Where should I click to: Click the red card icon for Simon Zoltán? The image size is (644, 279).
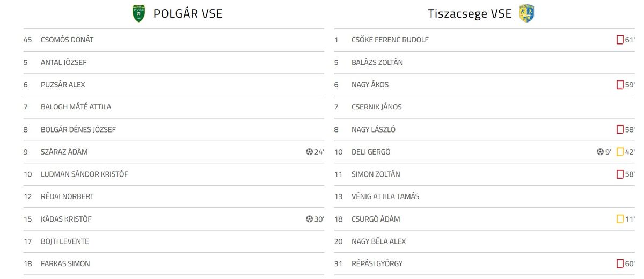[x=620, y=174]
